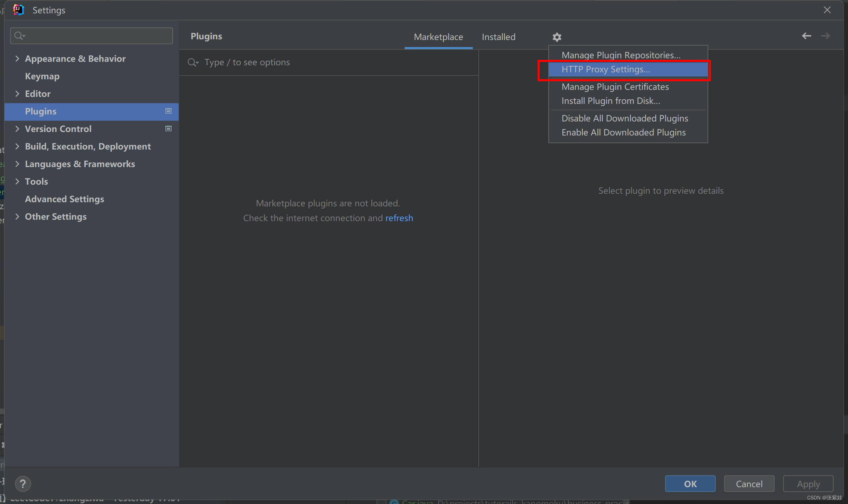This screenshot has width=848, height=504.
Task: Select Languages & Frameworks tree label
Action: pos(80,164)
